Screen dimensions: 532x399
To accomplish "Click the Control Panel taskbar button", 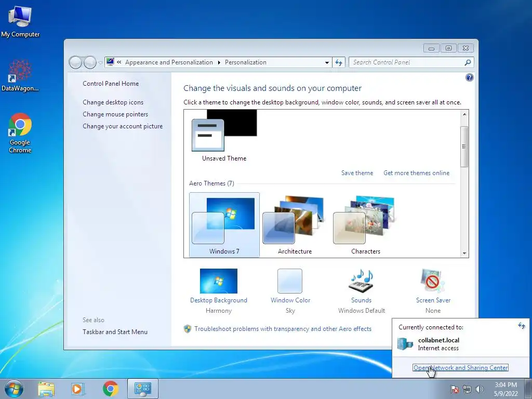I will click(x=142, y=389).
